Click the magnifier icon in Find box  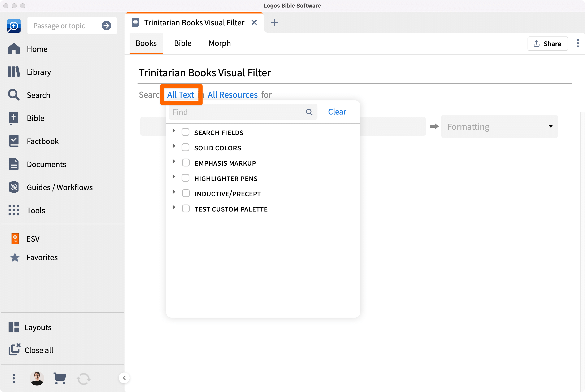click(x=309, y=112)
